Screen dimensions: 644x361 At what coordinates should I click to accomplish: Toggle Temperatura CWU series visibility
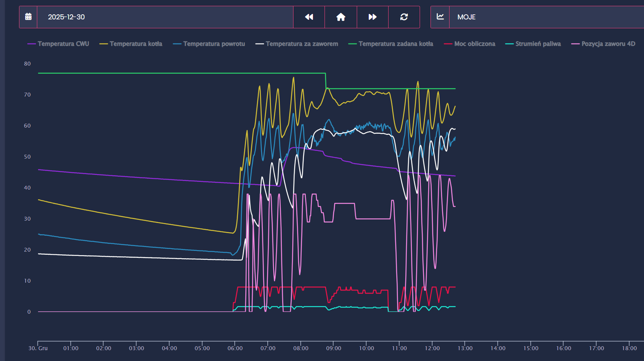tap(63, 44)
